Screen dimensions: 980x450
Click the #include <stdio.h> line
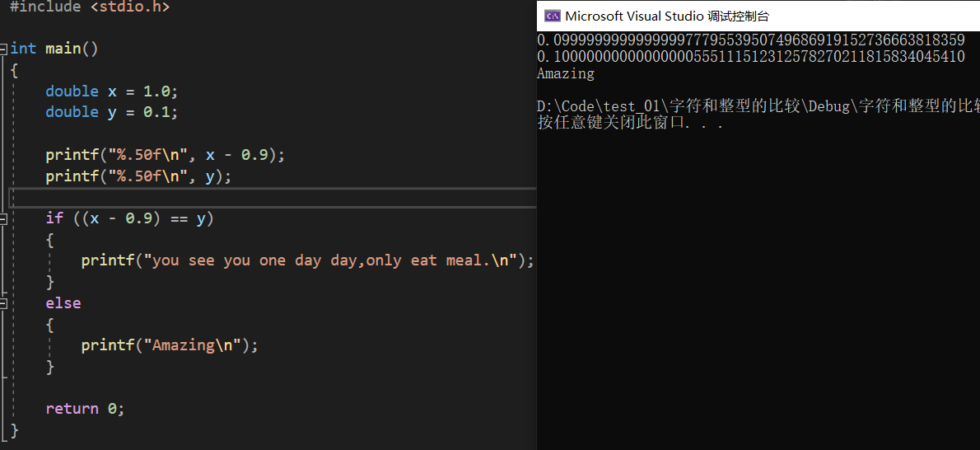90,7
